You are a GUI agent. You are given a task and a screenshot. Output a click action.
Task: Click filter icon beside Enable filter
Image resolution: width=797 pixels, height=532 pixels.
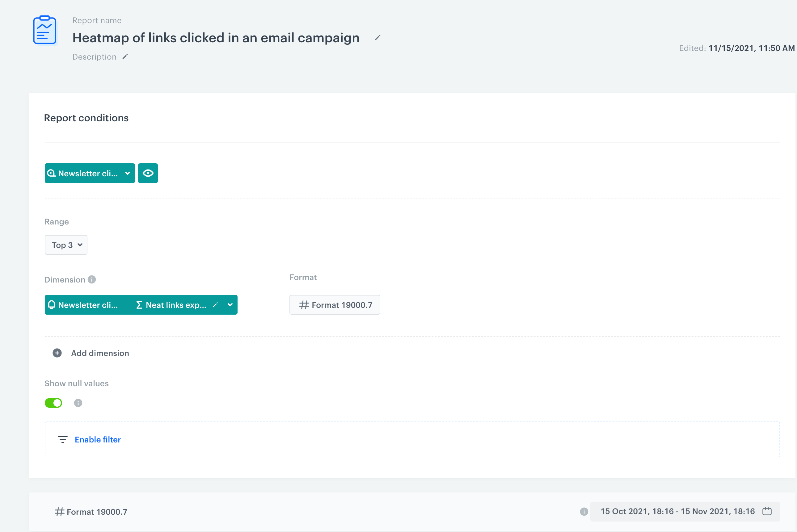click(x=62, y=439)
